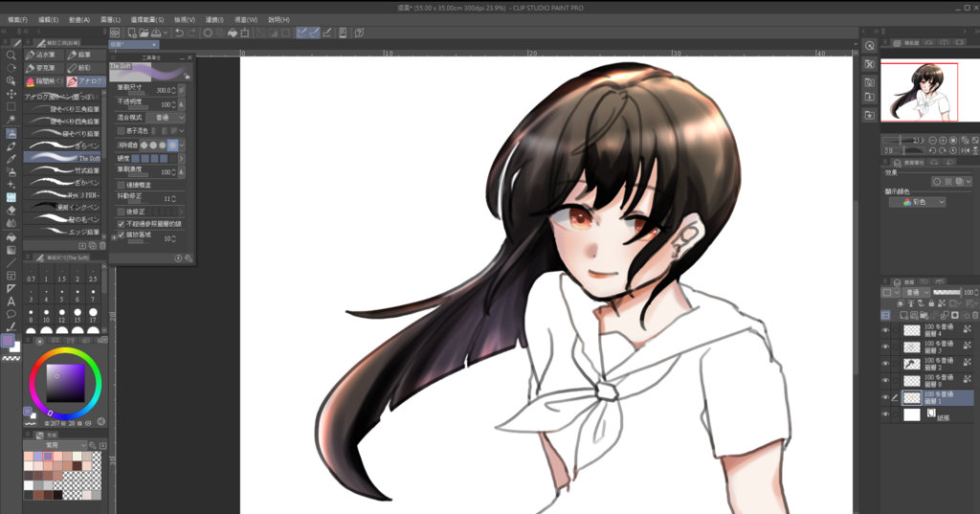
Task: Select the Gradient tool
Action: [x=11, y=250]
